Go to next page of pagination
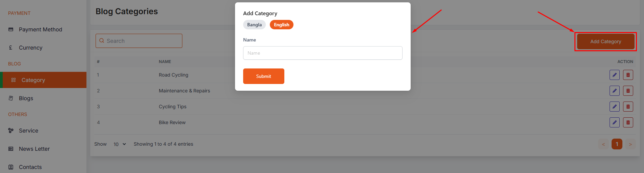The image size is (644, 173). [630, 144]
